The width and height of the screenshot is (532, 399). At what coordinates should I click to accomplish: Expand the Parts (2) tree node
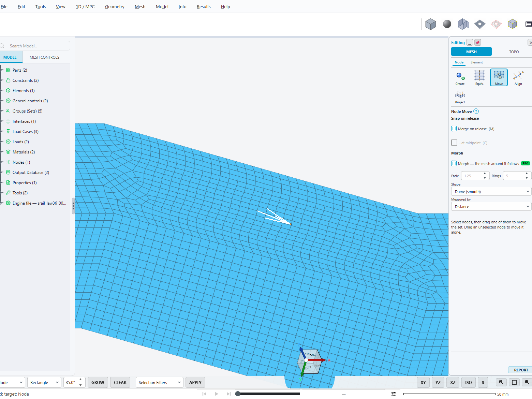[2, 70]
